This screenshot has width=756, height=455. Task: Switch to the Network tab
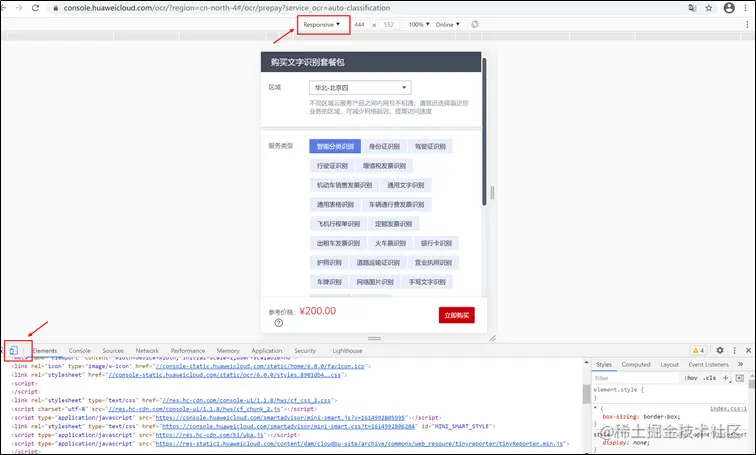[x=147, y=350]
